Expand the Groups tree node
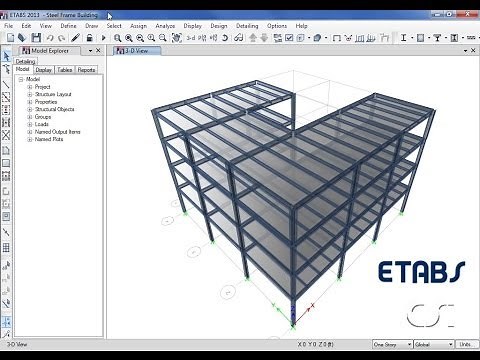This screenshot has height=360, width=480. click(29, 117)
